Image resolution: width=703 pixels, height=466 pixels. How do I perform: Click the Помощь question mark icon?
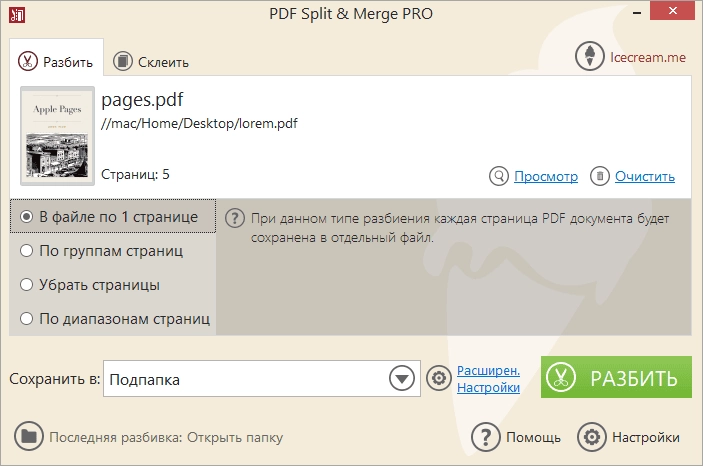[x=486, y=436]
